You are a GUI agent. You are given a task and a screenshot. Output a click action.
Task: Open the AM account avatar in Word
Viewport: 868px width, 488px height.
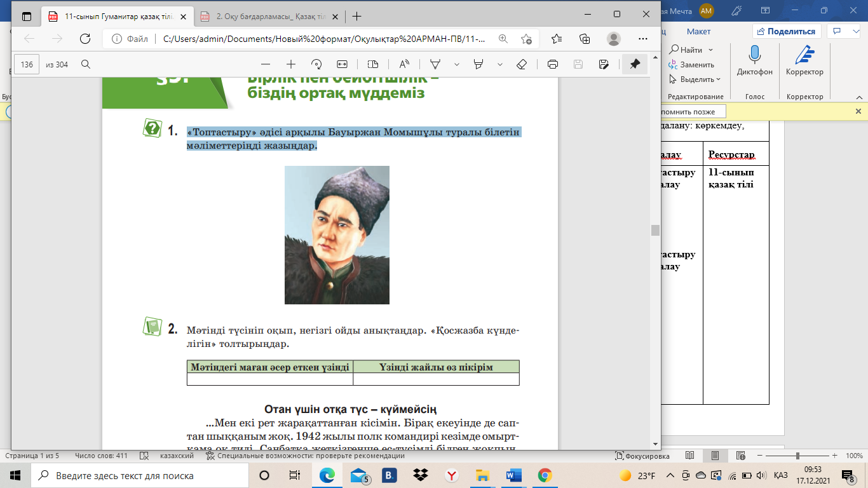pos(706,10)
